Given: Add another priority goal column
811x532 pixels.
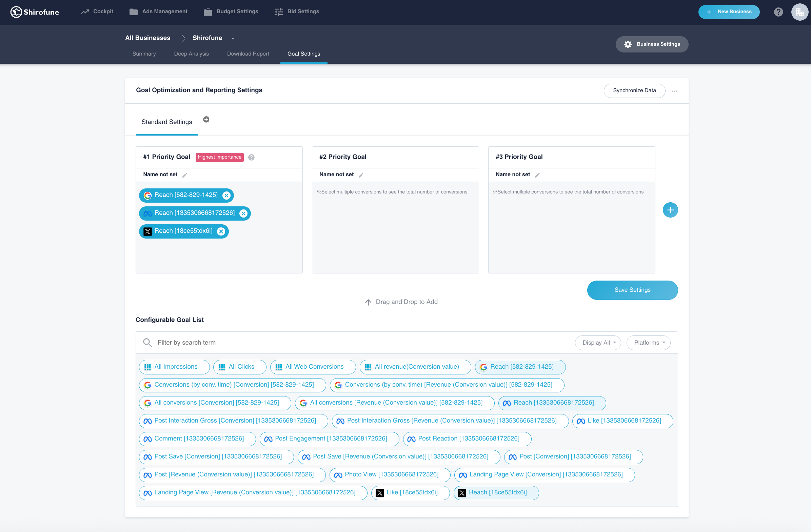Looking at the screenshot, I should point(670,210).
